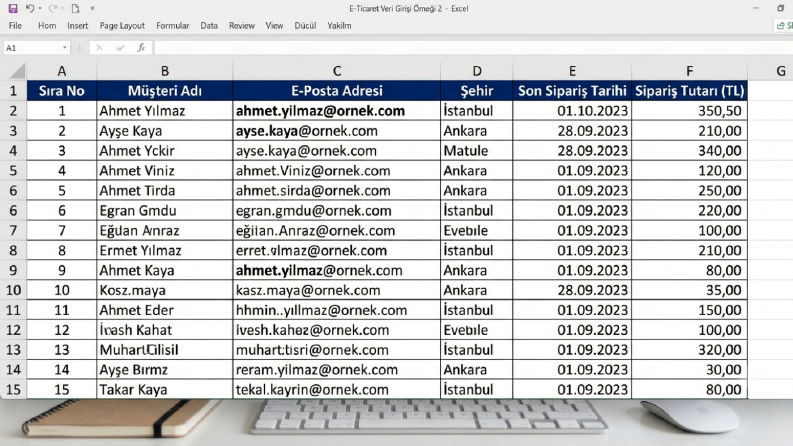Select the cell egran.gmdu@ornek.com

tap(337, 210)
